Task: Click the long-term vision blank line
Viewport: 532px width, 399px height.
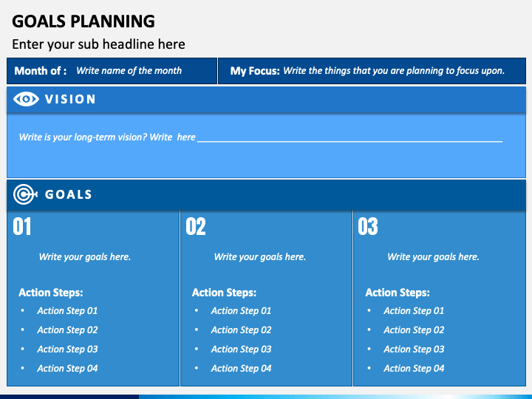Action: click(x=349, y=139)
